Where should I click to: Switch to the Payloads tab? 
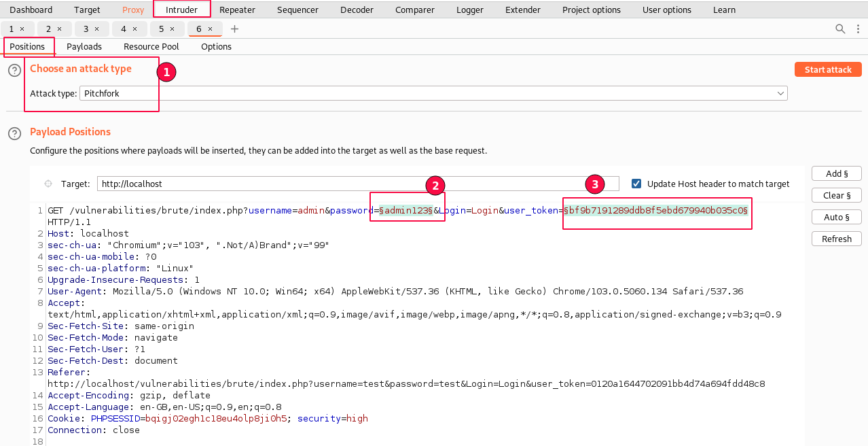tap(84, 46)
